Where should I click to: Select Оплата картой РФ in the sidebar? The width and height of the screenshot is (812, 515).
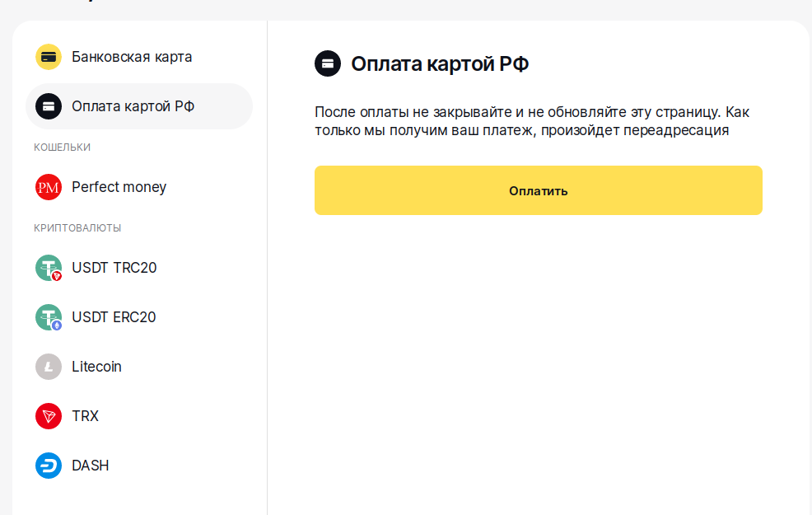tap(133, 106)
